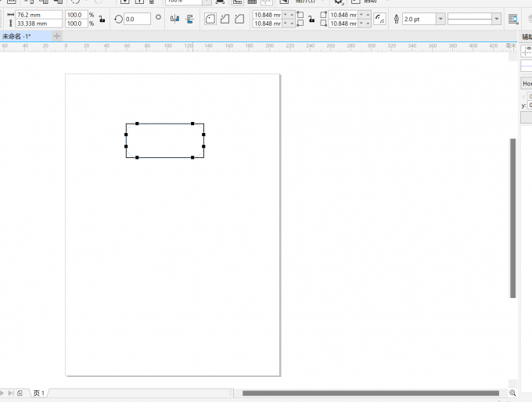Click the horizontal scrollbar at bottom
Image resolution: width=532 pixels, height=402 pixels.
pos(370,393)
